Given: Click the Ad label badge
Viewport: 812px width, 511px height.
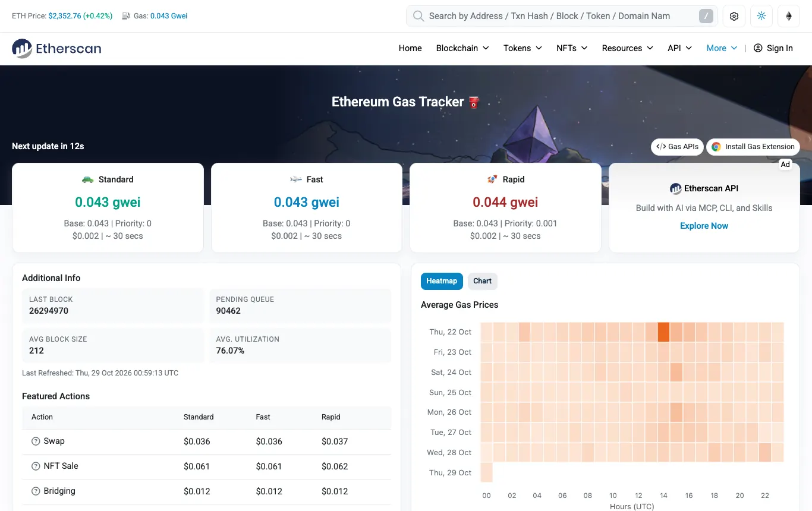Looking at the screenshot, I should coord(785,165).
